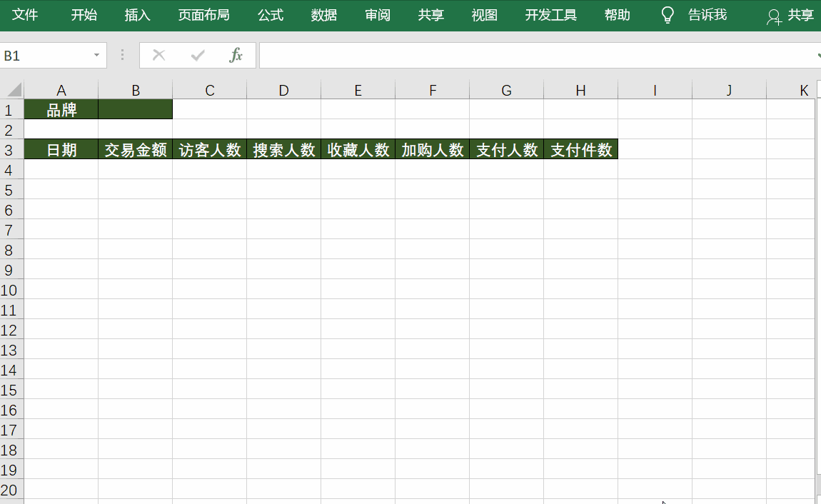Screen dimensions: 821x504
Task: Open the 公式 ribbon tab
Action: coord(271,15)
